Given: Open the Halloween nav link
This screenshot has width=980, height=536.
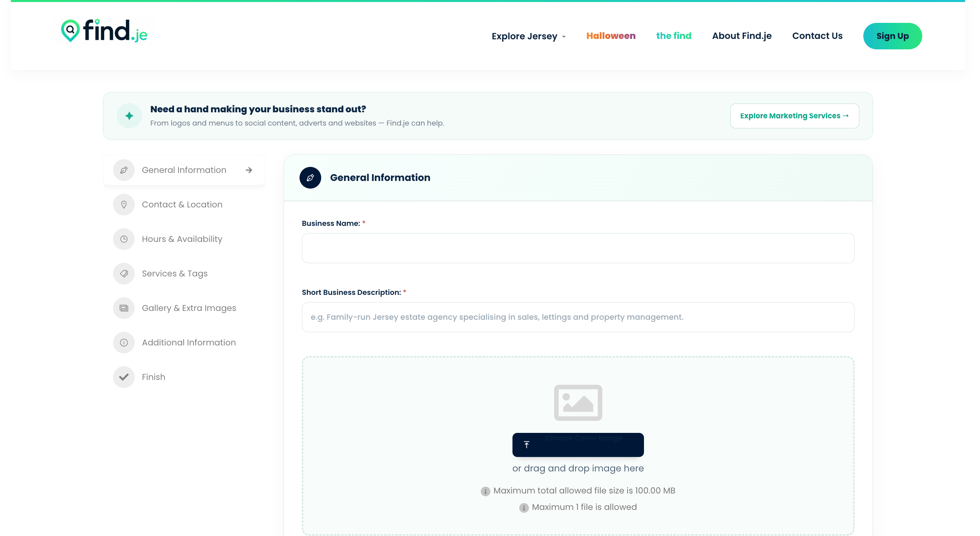Looking at the screenshot, I should (x=611, y=36).
